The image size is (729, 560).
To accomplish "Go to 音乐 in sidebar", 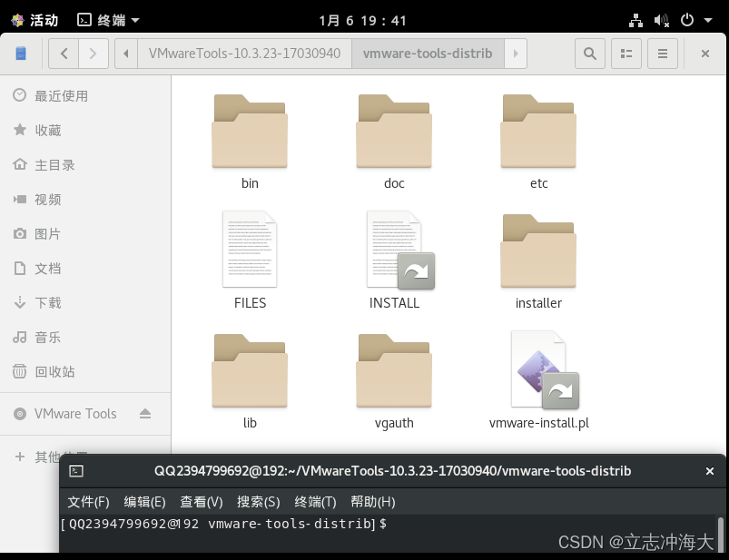I will (x=85, y=337).
